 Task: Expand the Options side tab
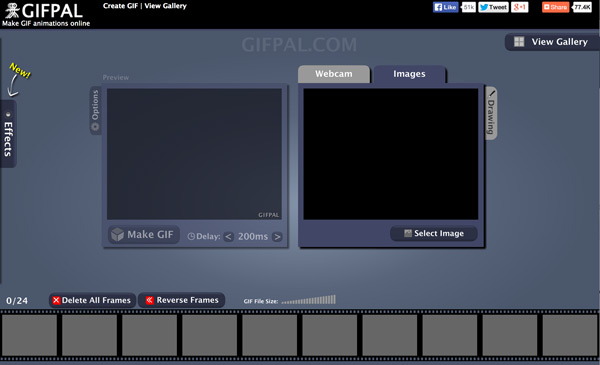click(x=95, y=110)
